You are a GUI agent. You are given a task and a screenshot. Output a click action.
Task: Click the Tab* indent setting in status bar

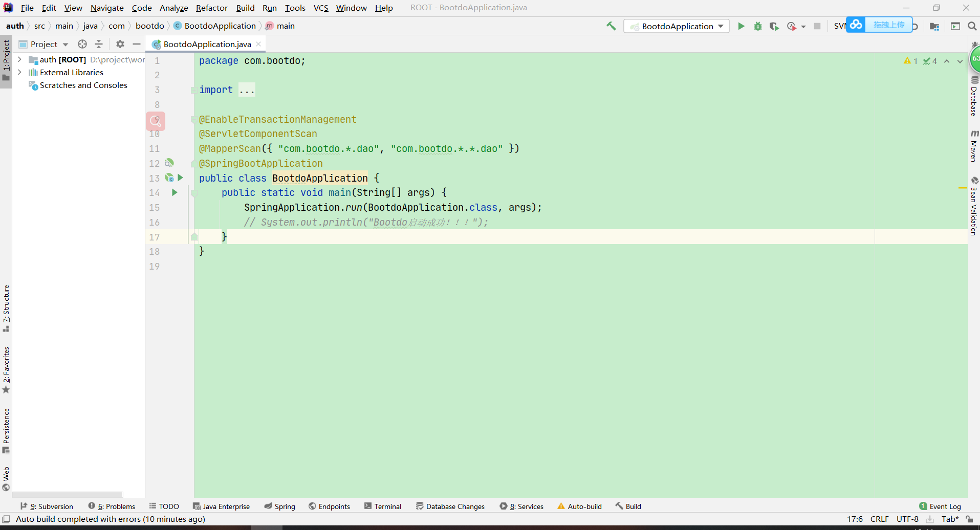click(950, 519)
